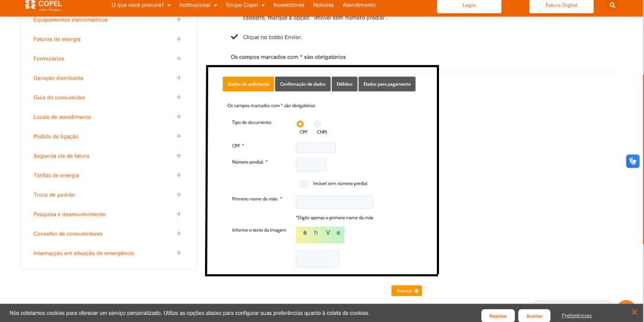Check Imóvel sem número predial checkbox
This screenshot has width=644, height=322.
(x=304, y=184)
